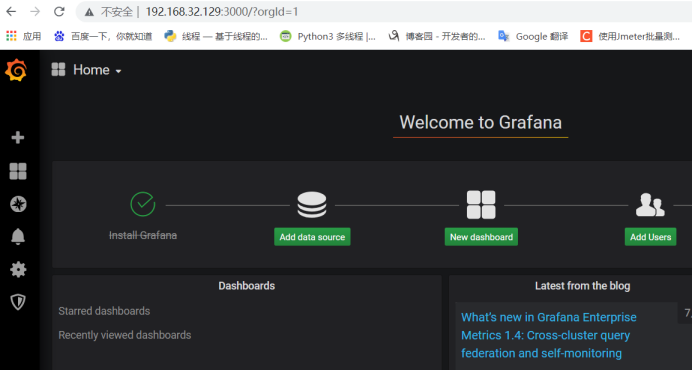Click the Dashboards panel title
Screen dimensions: 692x370
point(247,286)
